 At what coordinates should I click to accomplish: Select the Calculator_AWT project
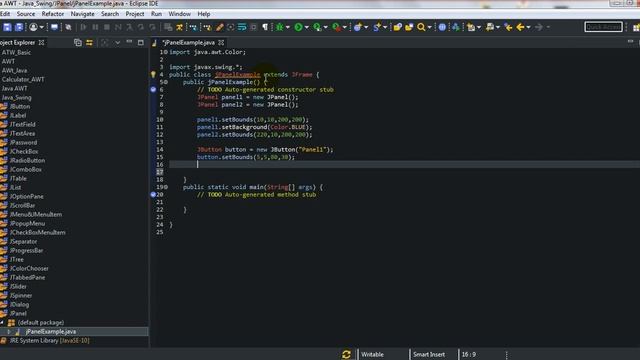pyautogui.click(x=23, y=80)
